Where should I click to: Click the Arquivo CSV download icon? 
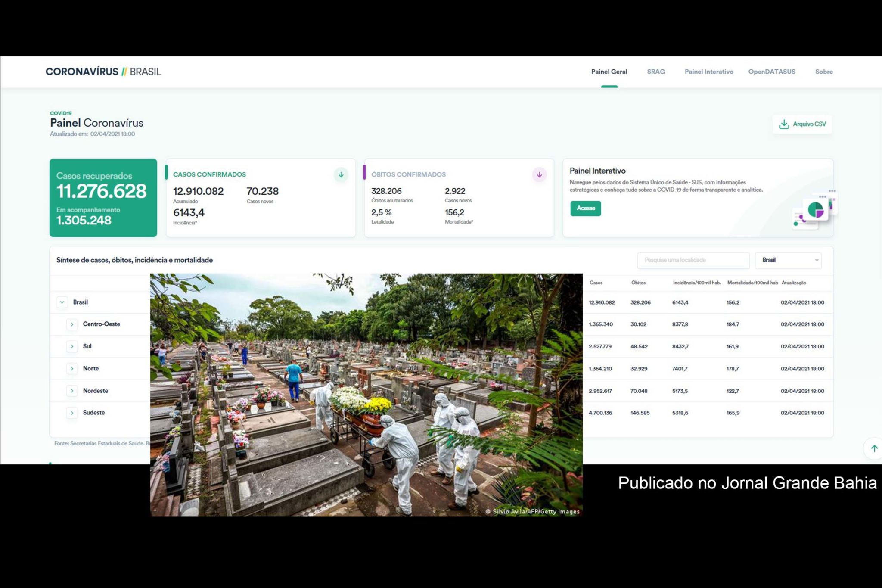[x=785, y=124]
